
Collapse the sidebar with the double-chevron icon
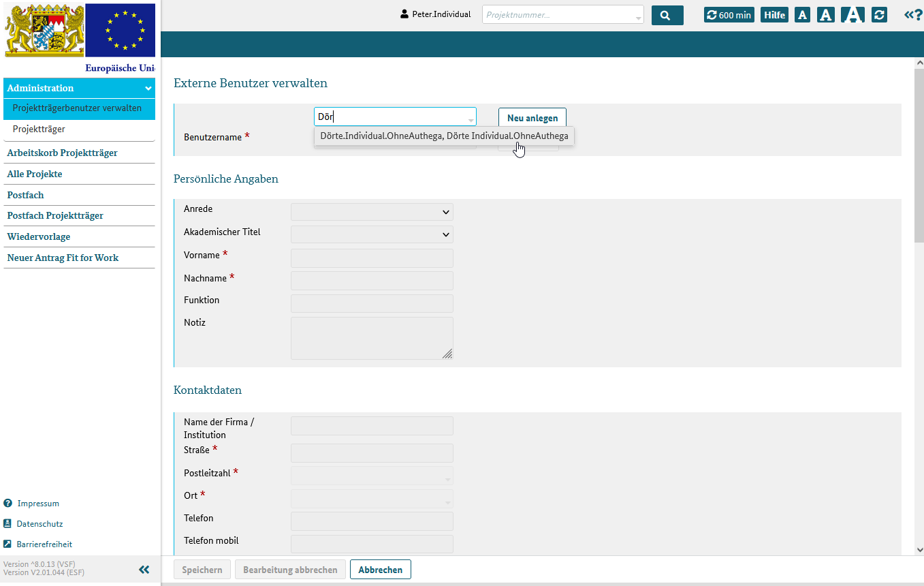tap(144, 570)
